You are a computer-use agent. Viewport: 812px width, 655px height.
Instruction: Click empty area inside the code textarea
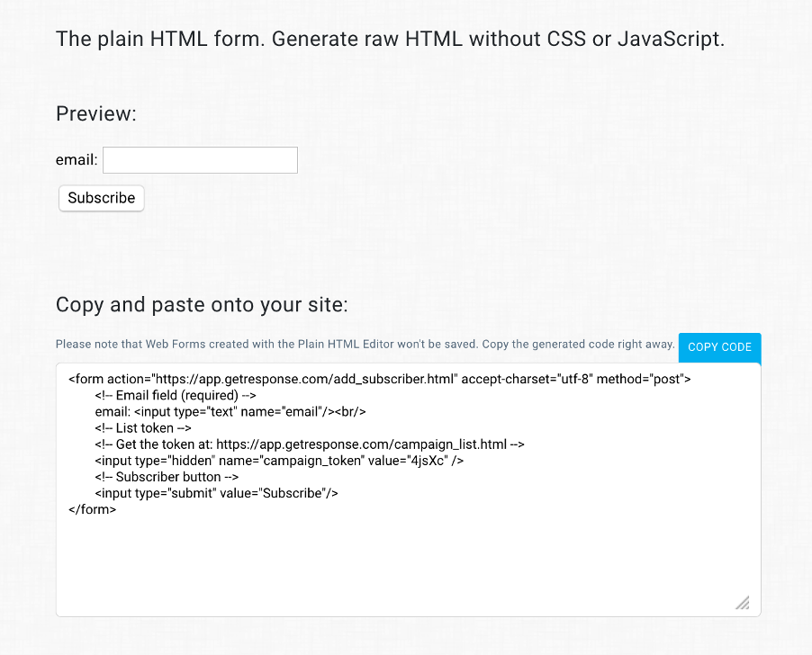(408, 564)
